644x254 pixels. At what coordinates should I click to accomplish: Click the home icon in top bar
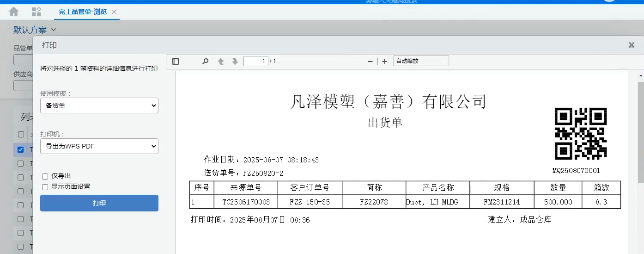(14, 12)
